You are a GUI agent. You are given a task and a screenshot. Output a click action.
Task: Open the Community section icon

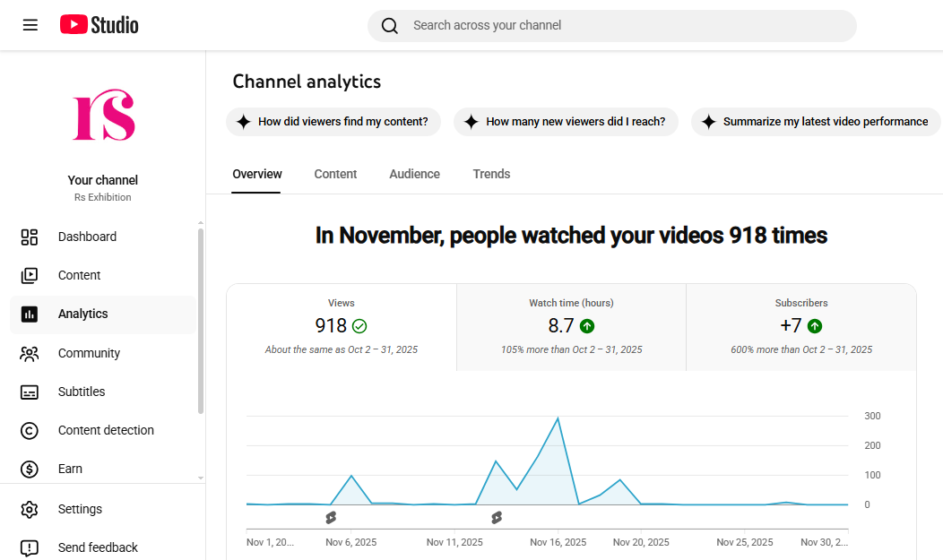tap(30, 353)
